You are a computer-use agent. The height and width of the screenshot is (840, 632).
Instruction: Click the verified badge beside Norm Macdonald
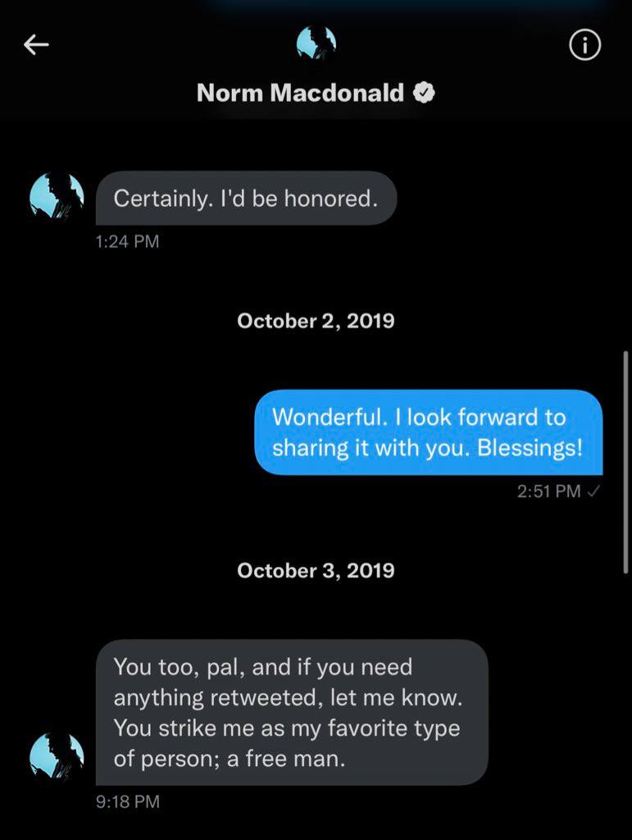423,94
